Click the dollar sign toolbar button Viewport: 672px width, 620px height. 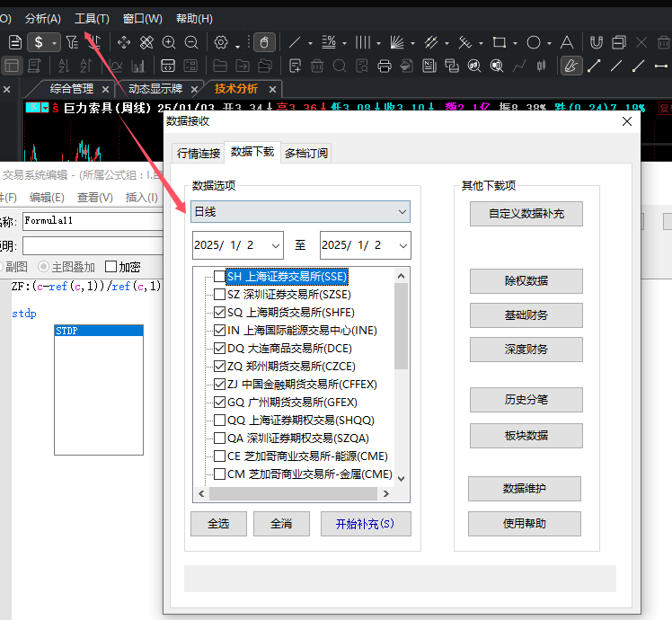[x=39, y=42]
